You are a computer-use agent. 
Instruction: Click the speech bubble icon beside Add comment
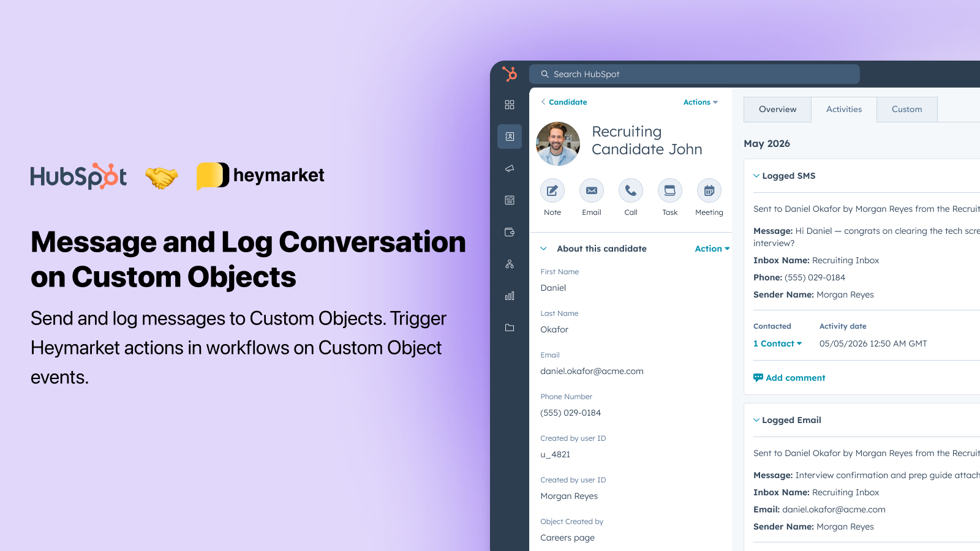click(758, 378)
